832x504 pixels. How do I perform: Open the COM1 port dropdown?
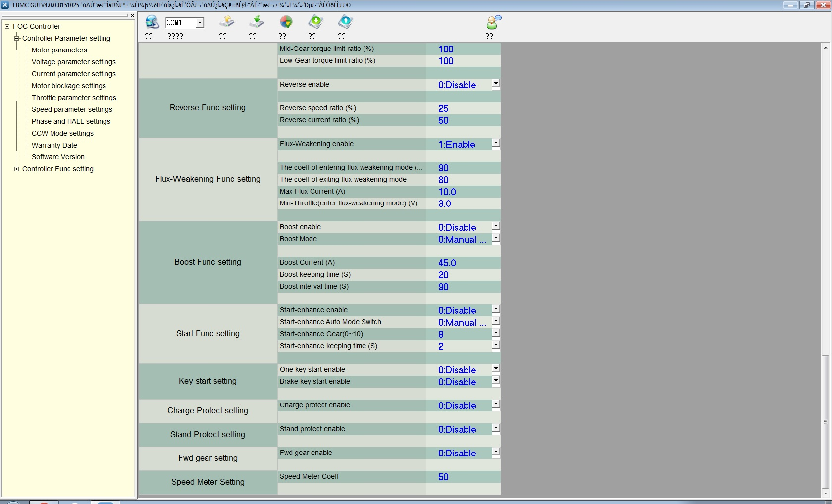(199, 23)
